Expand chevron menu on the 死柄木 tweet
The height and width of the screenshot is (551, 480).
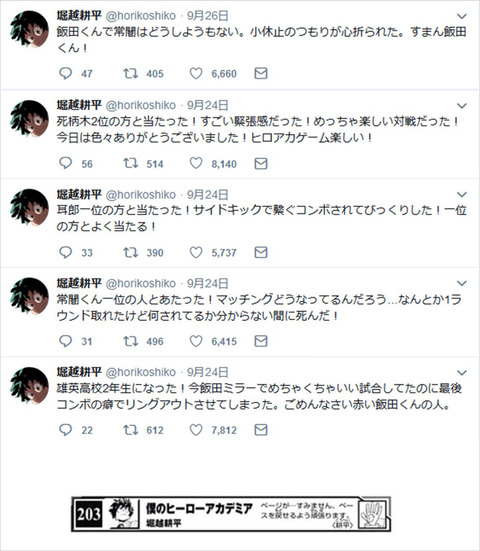pos(462,105)
